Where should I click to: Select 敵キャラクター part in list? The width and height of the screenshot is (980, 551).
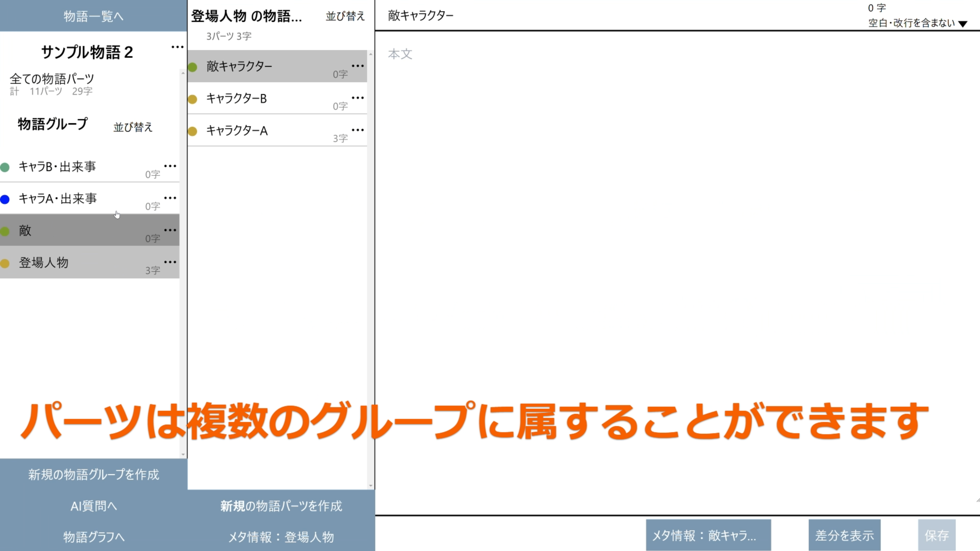coord(277,66)
